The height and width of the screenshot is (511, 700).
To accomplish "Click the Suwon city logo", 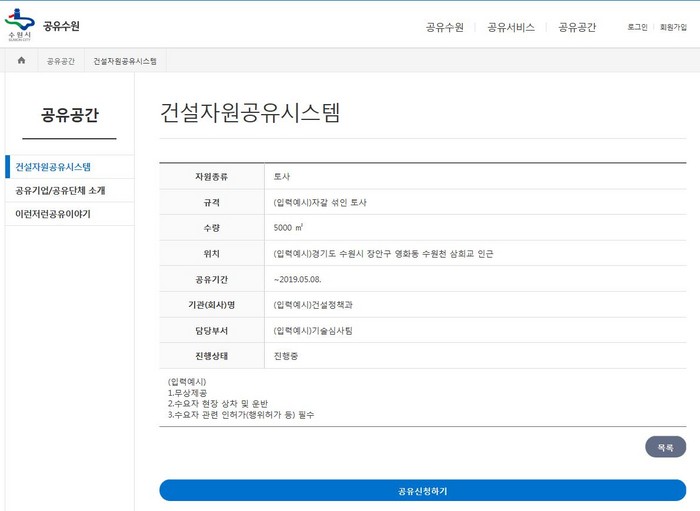I will (x=19, y=24).
